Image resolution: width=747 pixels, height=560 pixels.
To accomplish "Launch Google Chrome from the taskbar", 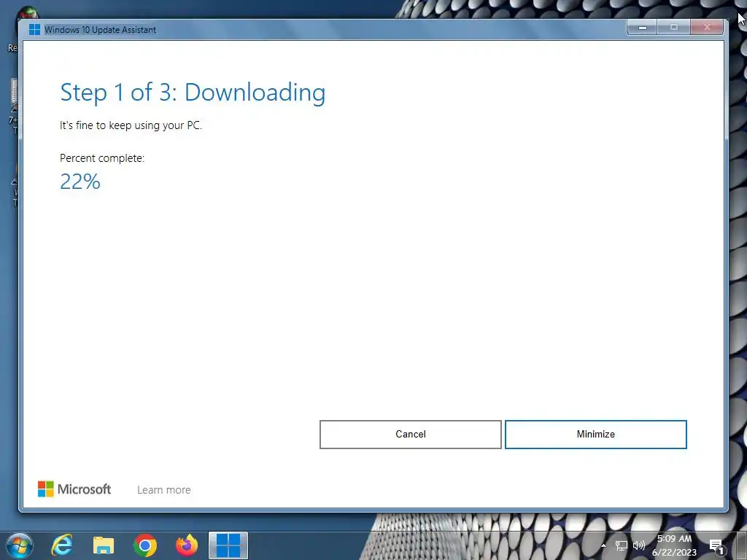I will (x=145, y=545).
